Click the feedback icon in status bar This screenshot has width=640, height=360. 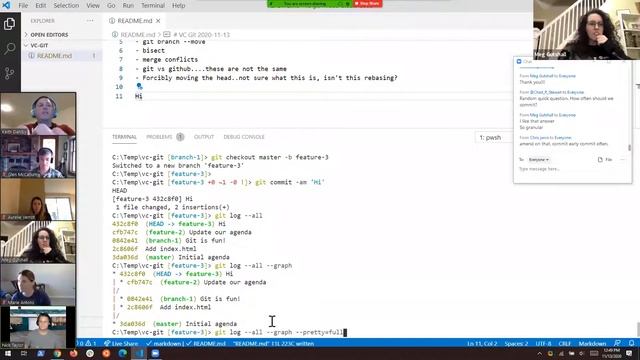pyautogui.click(x=617, y=343)
